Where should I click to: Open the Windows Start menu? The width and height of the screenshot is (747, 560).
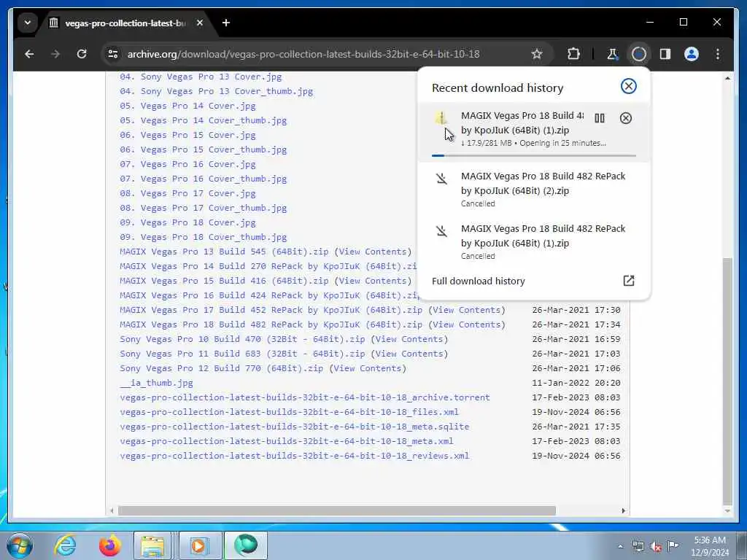pos(20,545)
